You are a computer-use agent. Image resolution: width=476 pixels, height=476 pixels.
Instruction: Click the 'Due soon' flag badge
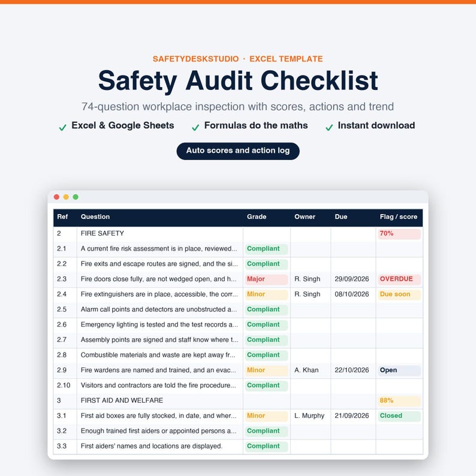pyautogui.click(x=399, y=294)
